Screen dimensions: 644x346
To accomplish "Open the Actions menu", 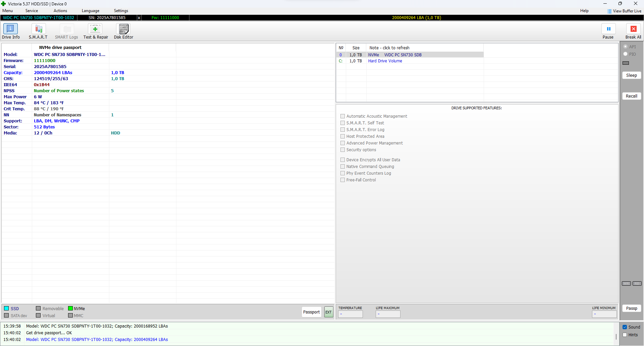I will [x=60, y=11].
